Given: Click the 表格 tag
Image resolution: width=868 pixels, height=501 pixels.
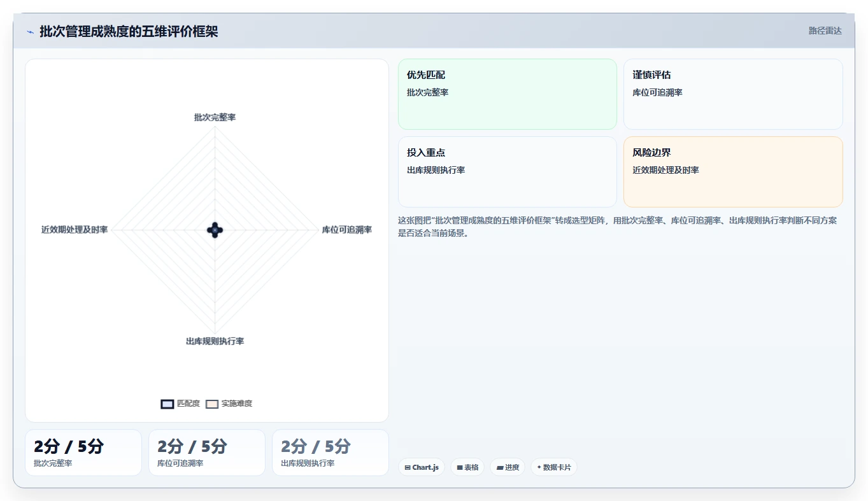Looking at the screenshot, I should [x=467, y=467].
